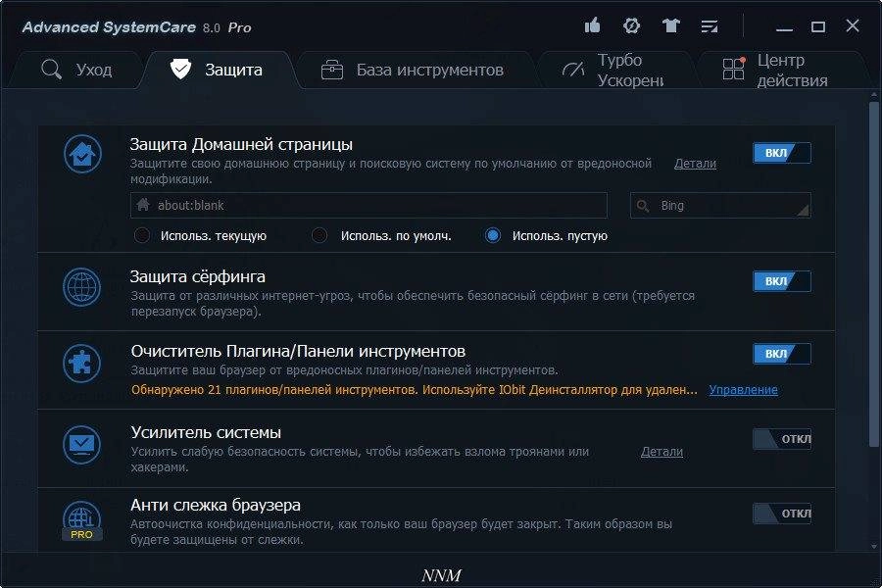The image size is (882, 588).
Task: Click the shield icon in the Защита tab
Action: pyautogui.click(x=180, y=70)
